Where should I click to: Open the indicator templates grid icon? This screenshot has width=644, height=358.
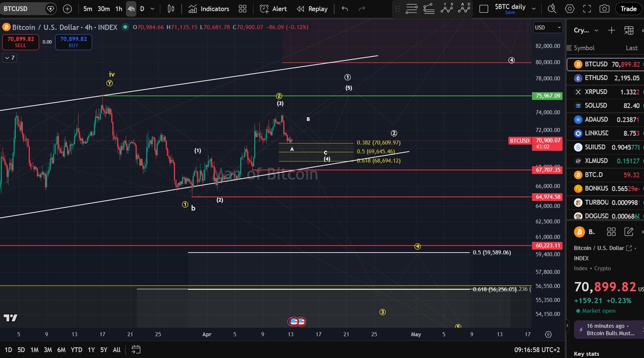tap(243, 9)
